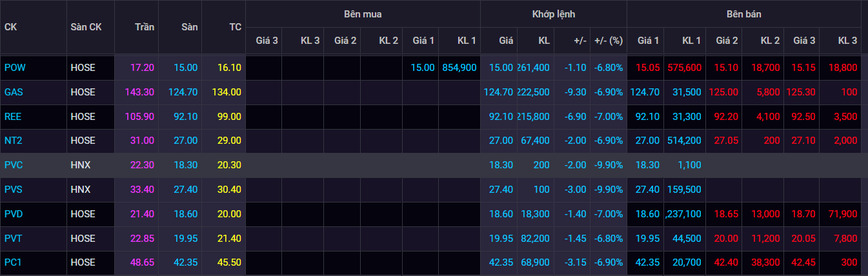Click GAS ceiling price 143.30

[140, 92]
